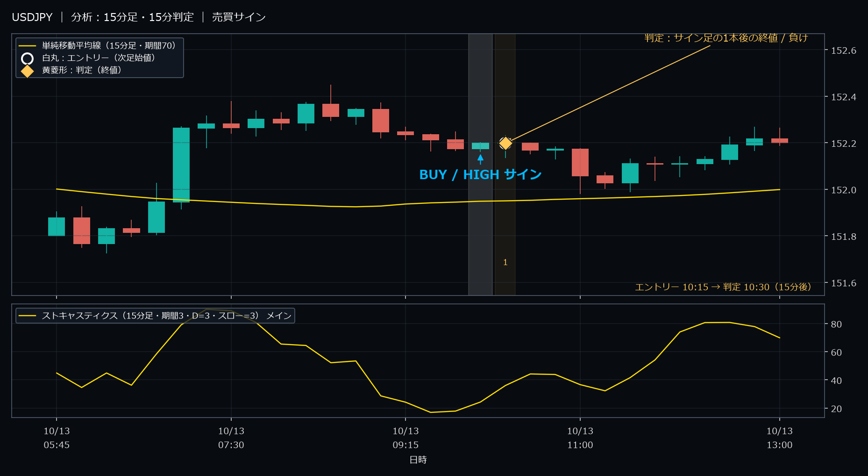Click the blue up arrow below signal candle
868x476 pixels.
[480, 159]
